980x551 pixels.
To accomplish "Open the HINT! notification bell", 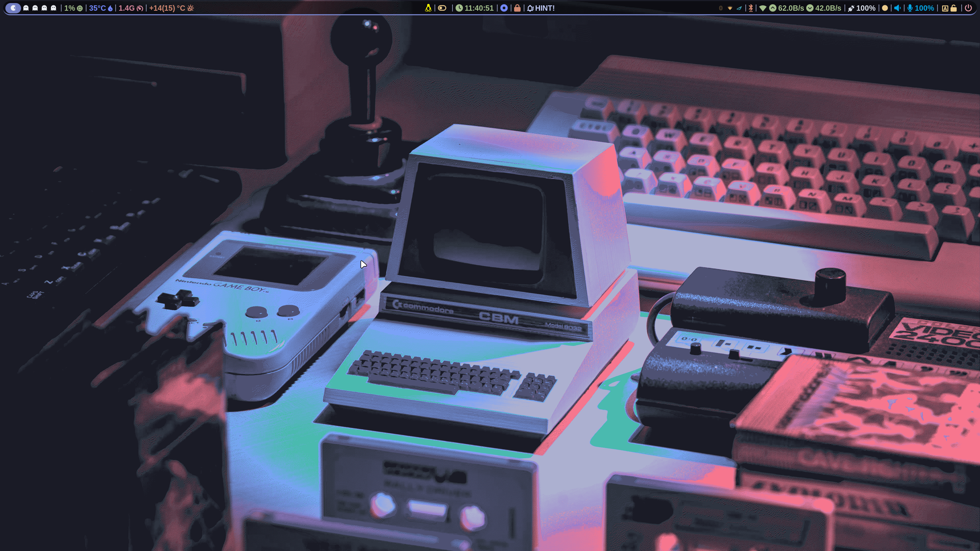I will click(541, 8).
